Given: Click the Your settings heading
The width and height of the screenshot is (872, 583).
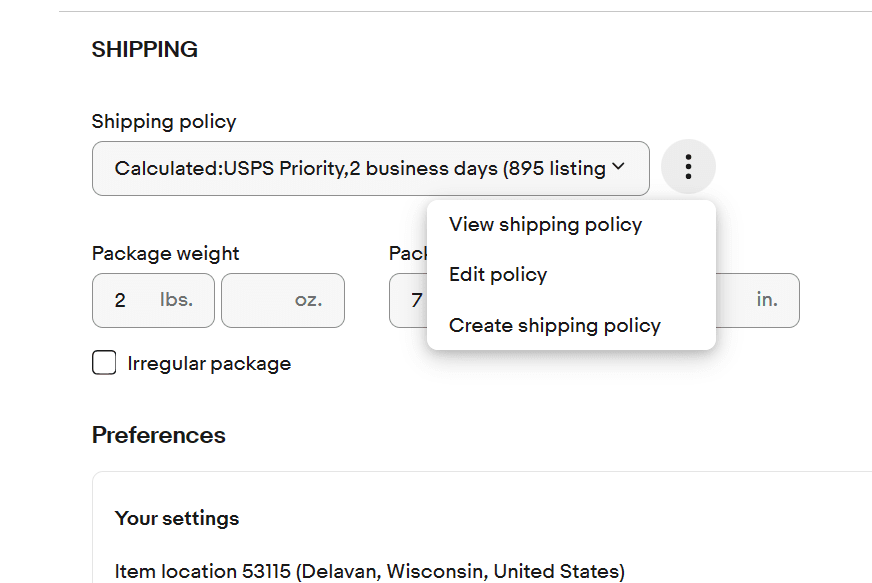Looking at the screenshot, I should click(177, 518).
